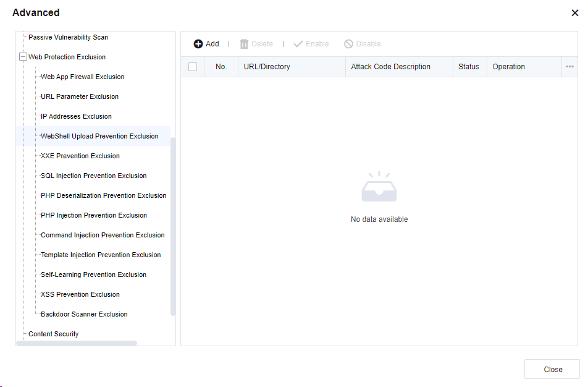Image resolution: width=588 pixels, height=387 pixels.
Task: Click the URL/Directory column header
Action: click(267, 67)
